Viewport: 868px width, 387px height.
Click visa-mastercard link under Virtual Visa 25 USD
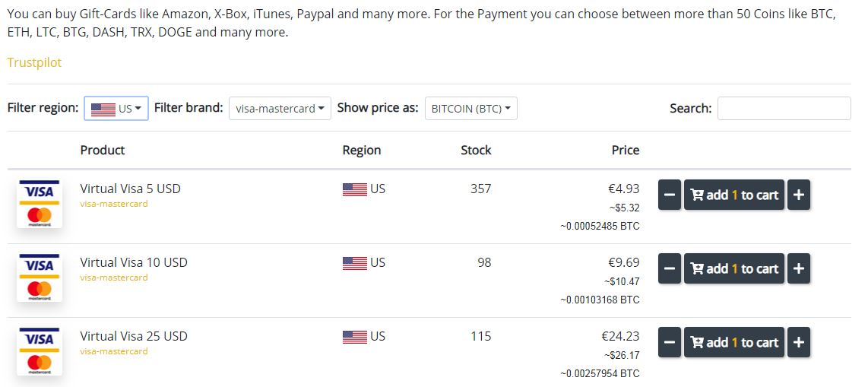click(x=114, y=351)
